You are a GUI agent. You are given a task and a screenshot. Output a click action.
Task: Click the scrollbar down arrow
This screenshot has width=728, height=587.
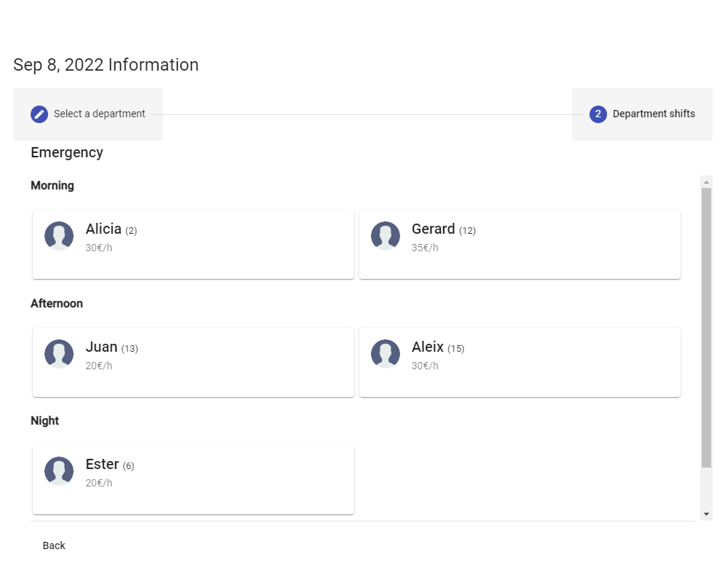pyautogui.click(x=706, y=514)
